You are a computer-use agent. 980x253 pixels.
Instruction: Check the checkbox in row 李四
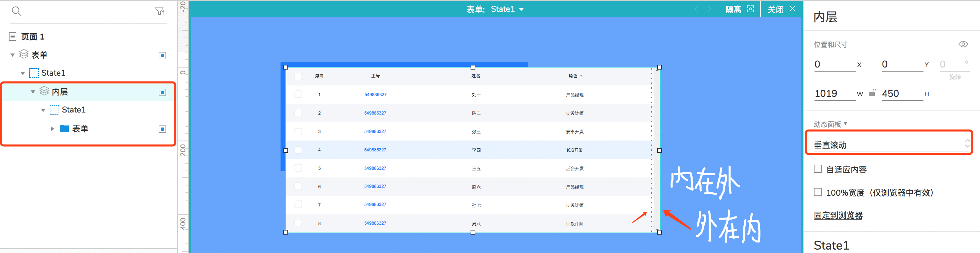(298, 150)
